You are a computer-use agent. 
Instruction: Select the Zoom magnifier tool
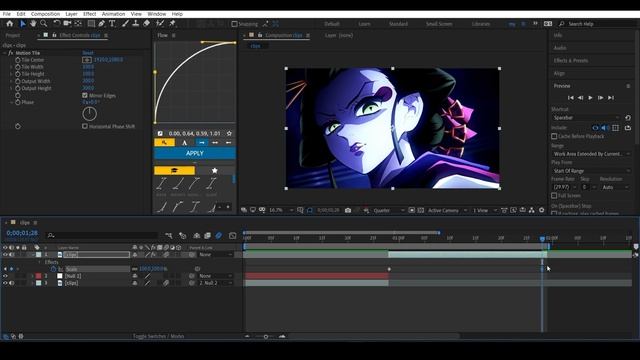[x=44, y=24]
